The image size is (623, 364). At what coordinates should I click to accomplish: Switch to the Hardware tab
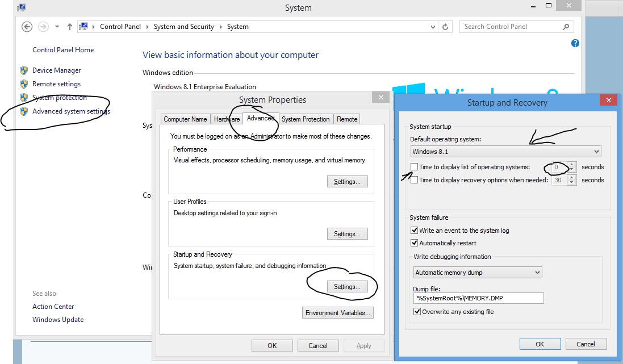[227, 119]
